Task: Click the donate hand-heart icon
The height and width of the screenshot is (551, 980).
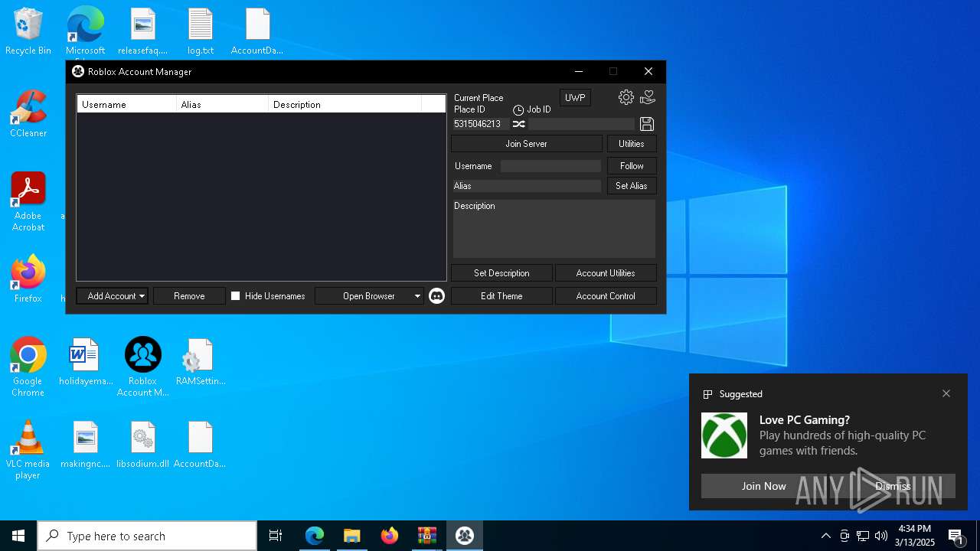Action: pyautogui.click(x=648, y=97)
